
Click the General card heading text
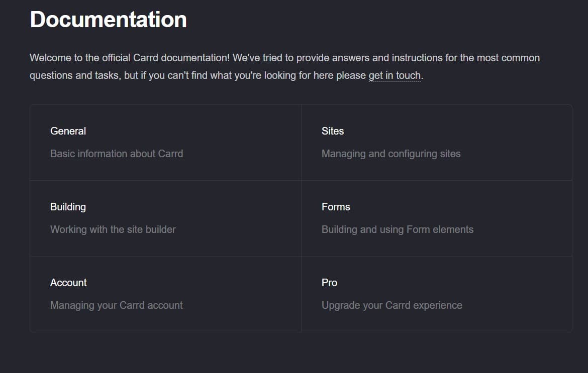(x=68, y=131)
